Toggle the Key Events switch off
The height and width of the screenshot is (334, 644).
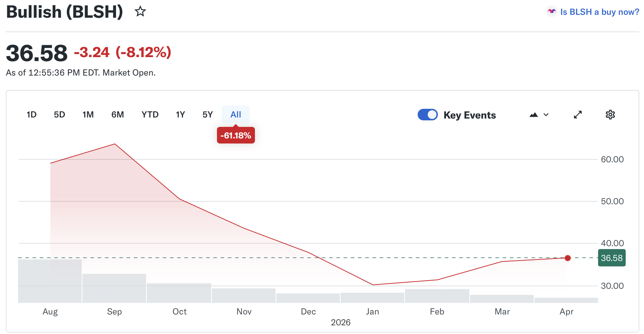428,115
